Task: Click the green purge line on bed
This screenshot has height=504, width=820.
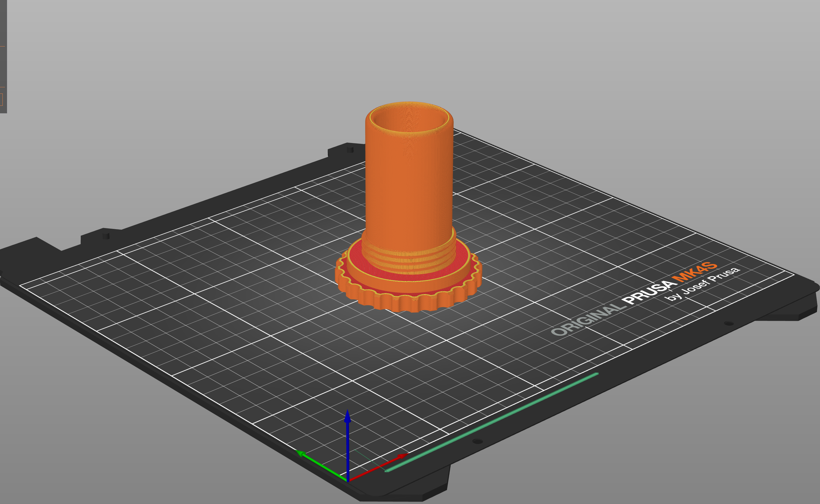Action: coord(492,422)
